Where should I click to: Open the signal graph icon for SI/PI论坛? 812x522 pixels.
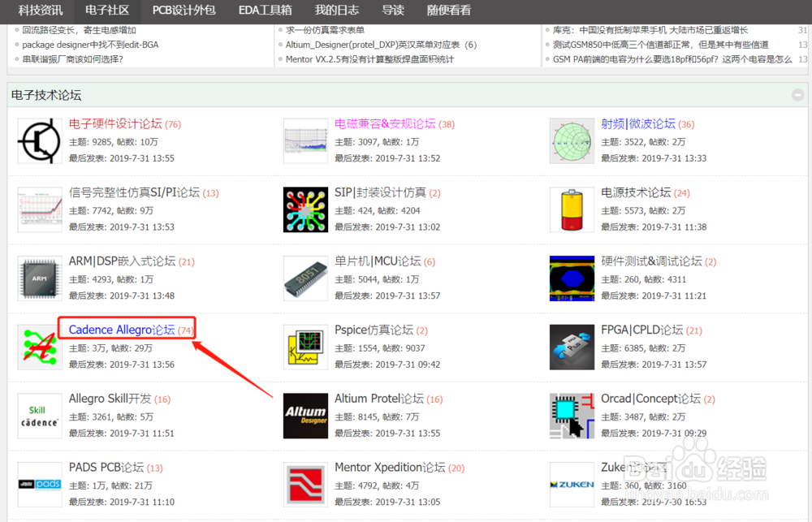[x=39, y=209]
